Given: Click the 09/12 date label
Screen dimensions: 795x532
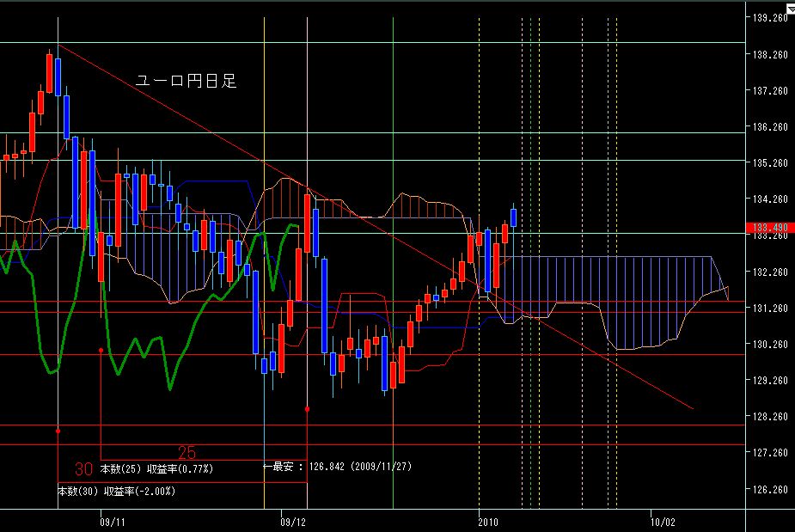Looking at the screenshot, I should tap(293, 522).
